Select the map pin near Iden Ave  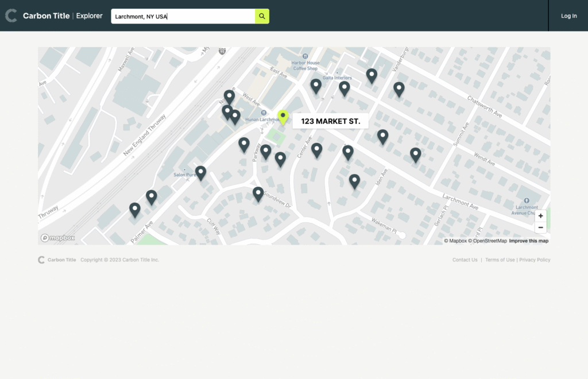click(x=354, y=181)
